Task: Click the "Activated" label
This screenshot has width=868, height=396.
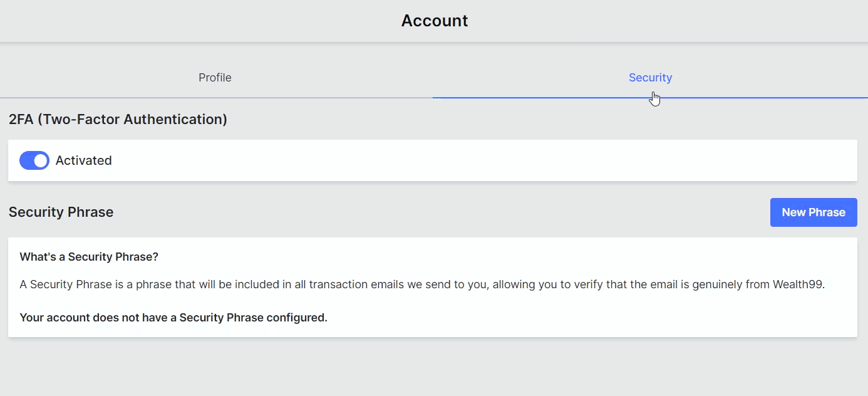Action: click(84, 160)
